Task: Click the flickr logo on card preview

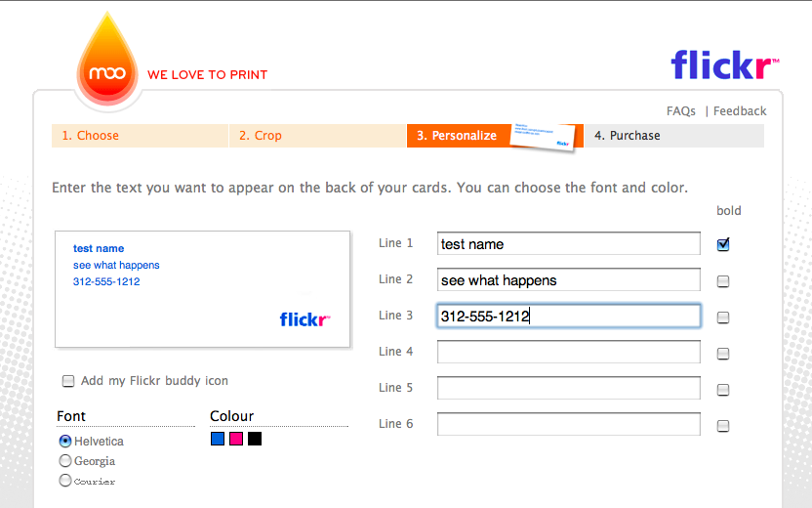Action: point(304,319)
